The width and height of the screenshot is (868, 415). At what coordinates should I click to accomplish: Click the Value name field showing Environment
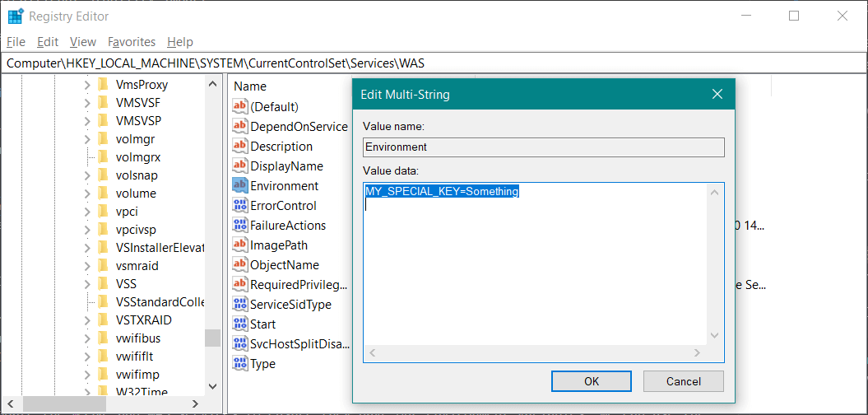point(544,147)
